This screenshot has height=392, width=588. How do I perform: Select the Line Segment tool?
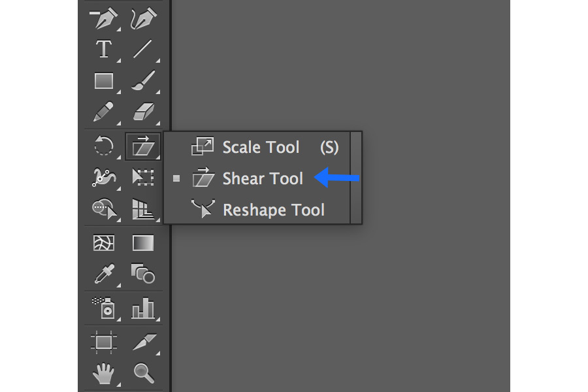click(x=143, y=49)
